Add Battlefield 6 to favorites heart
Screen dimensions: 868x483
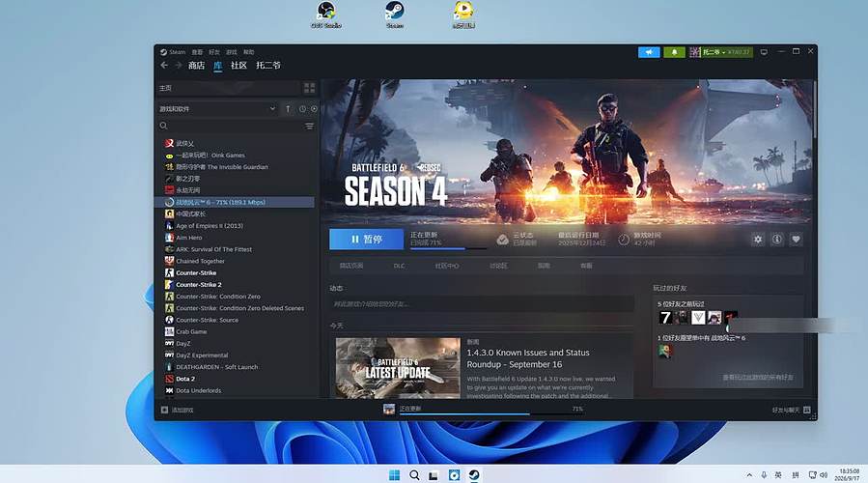click(796, 240)
